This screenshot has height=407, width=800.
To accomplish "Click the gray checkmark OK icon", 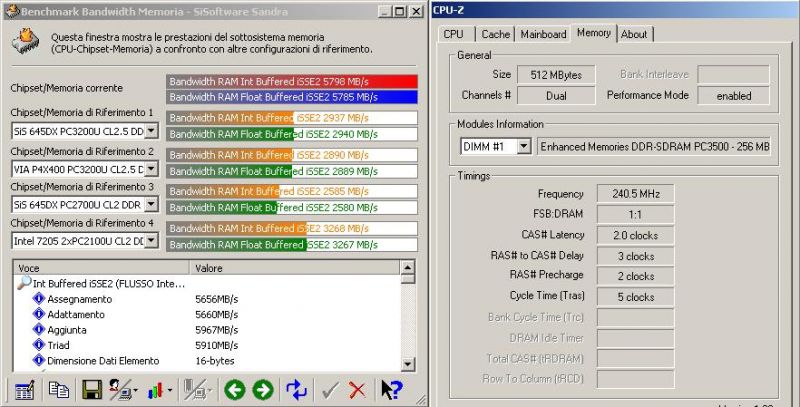I will click(330, 391).
